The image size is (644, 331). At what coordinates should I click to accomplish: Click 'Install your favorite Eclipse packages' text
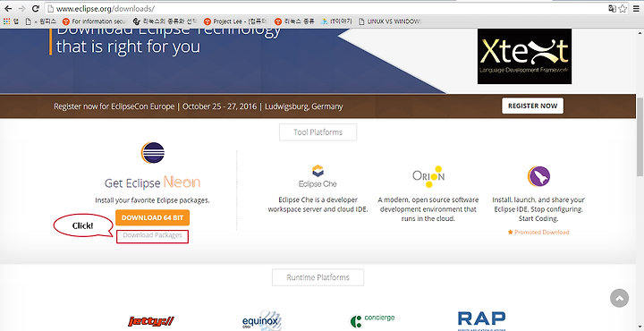click(x=152, y=200)
